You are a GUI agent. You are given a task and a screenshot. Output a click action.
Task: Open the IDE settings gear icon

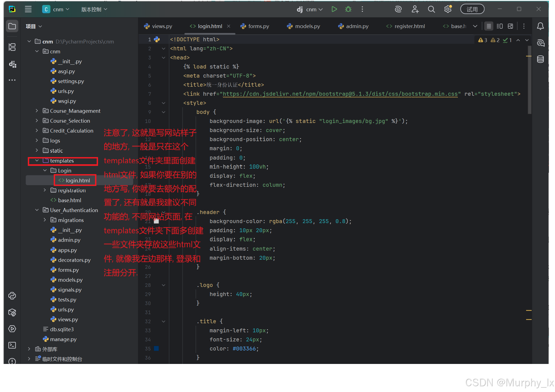click(448, 9)
